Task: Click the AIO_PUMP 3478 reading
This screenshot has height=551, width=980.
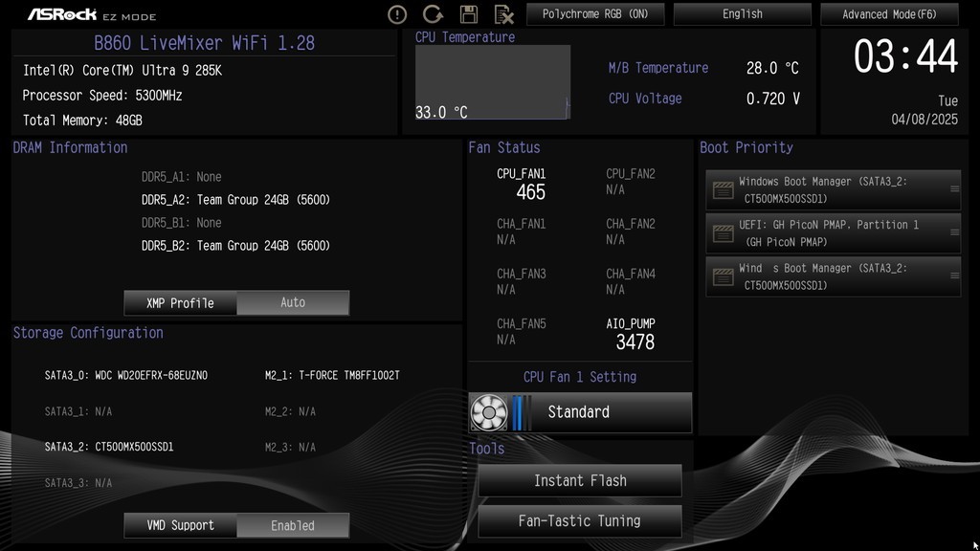Action: point(630,334)
